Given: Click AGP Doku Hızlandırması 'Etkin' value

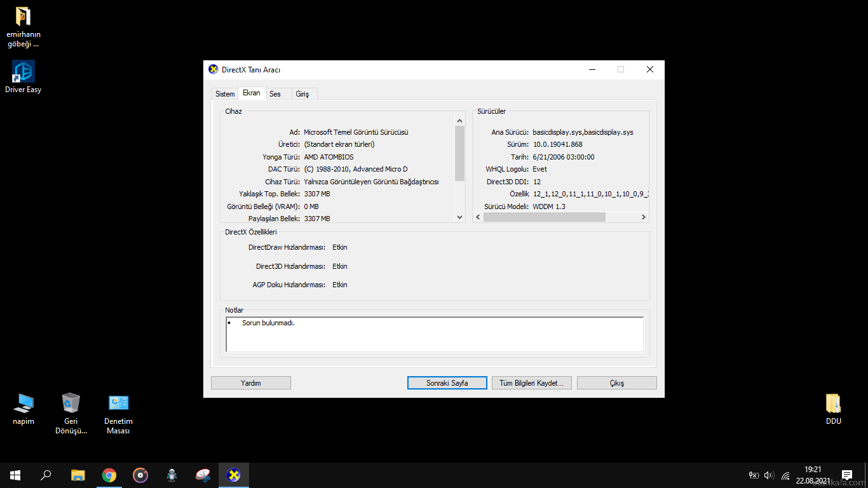Looking at the screenshot, I should coord(340,285).
